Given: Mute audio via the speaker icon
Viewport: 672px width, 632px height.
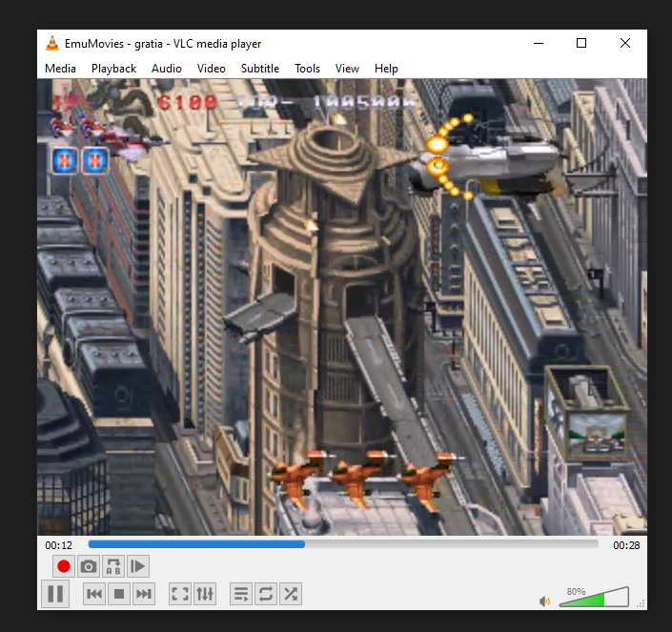Looking at the screenshot, I should click(544, 601).
